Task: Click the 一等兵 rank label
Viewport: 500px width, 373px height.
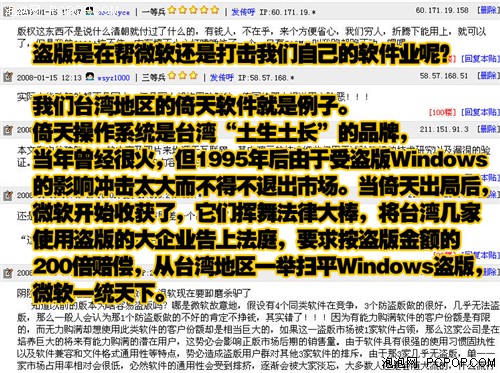Action: tap(154, 12)
